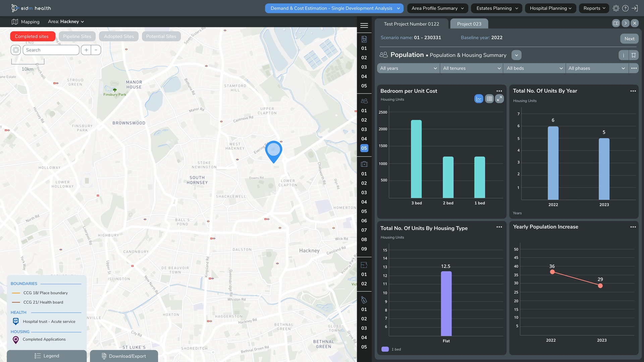Open the info icon on Population header
The width and height of the screenshot is (644, 362).
[624, 55]
